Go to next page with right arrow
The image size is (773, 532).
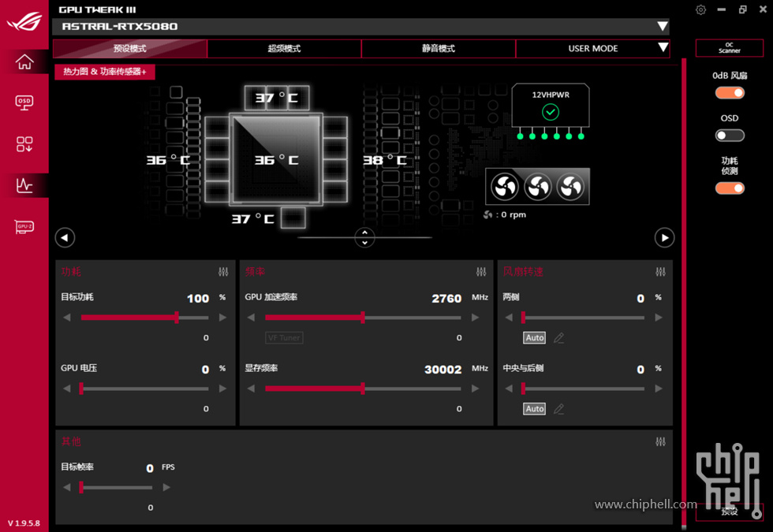pyautogui.click(x=664, y=237)
